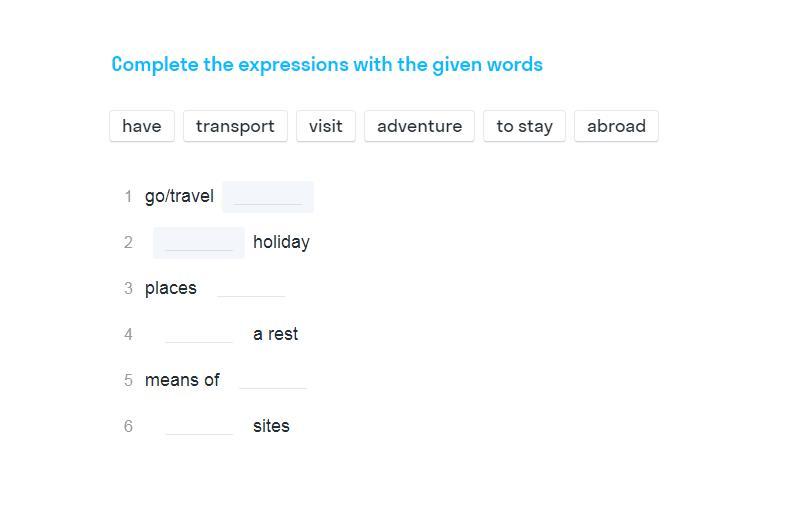Pick the "transport" word chip
This screenshot has width=787, height=511.
[x=235, y=126]
